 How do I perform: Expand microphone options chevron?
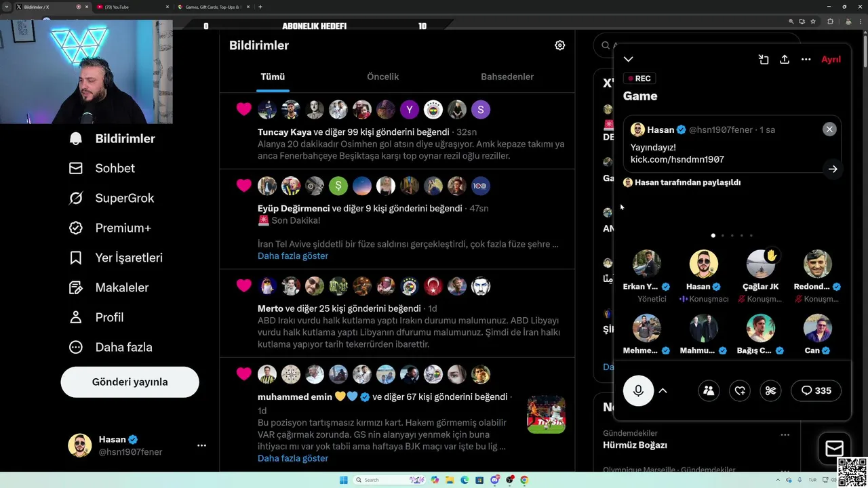pos(663,390)
